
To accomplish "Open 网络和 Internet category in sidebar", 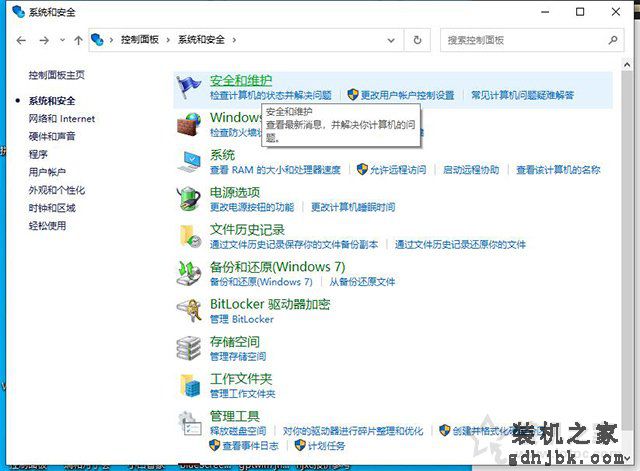I will coord(62,118).
